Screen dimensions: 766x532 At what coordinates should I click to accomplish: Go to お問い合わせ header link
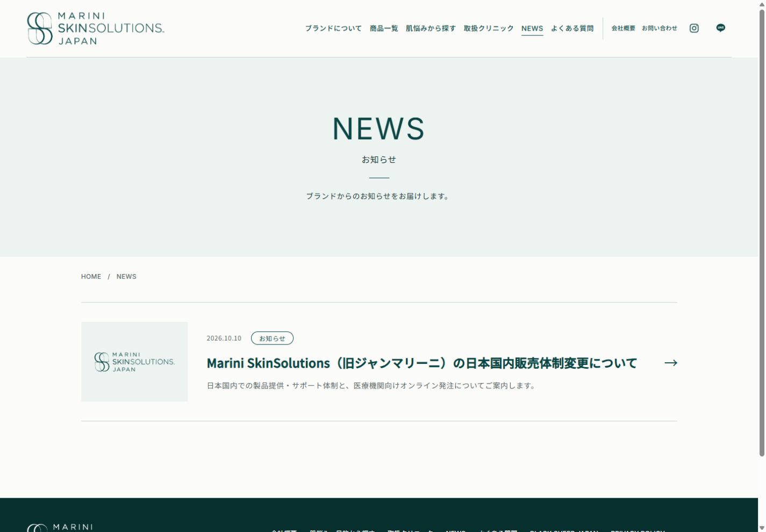(x=660, y=28)
